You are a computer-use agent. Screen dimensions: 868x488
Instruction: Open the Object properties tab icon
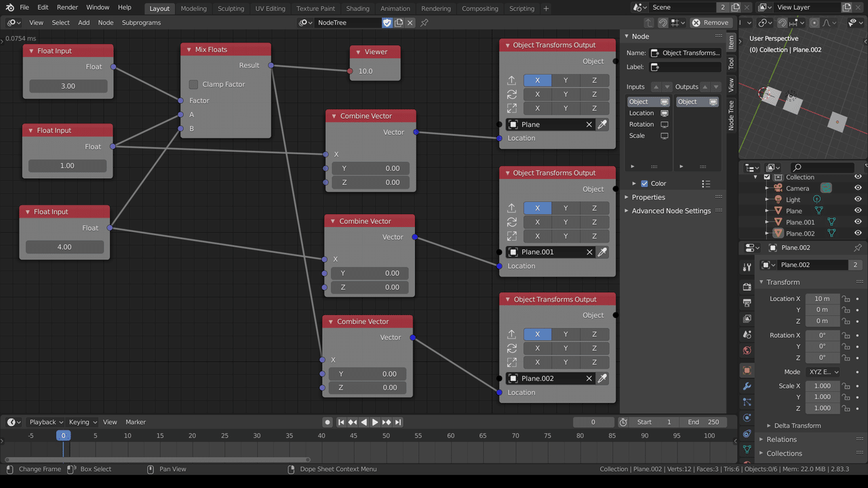(x=747, y=370)
